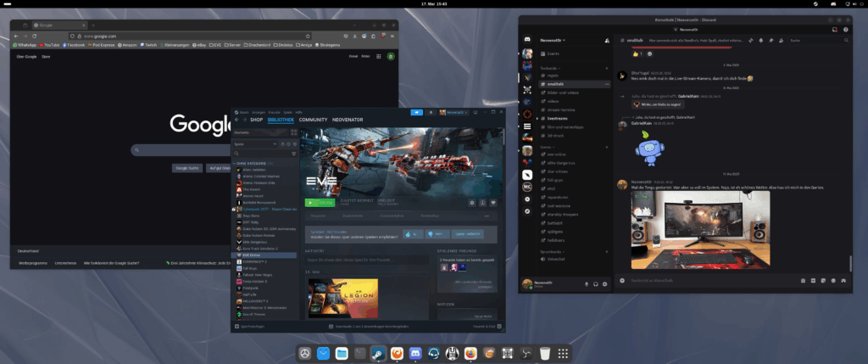The width and height of the screenshot is (868, 364).
Task: Show the applications grid in the dock
Action: click(563, 354)
